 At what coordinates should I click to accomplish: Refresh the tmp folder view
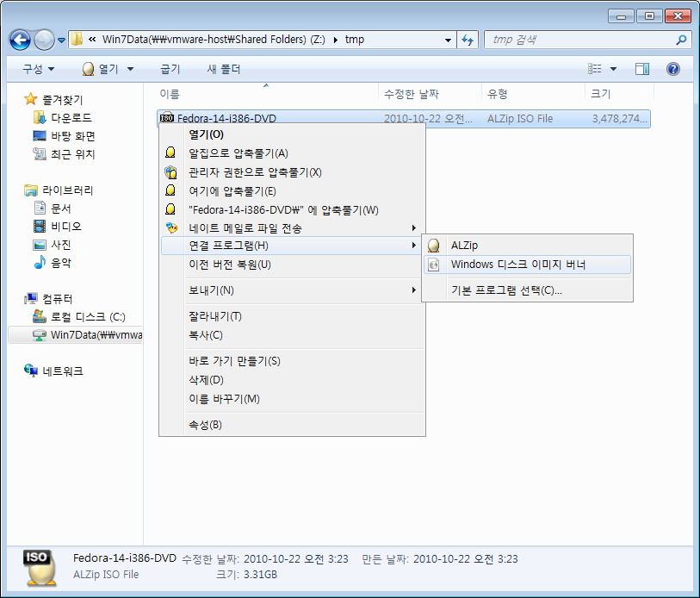point(468,40)
